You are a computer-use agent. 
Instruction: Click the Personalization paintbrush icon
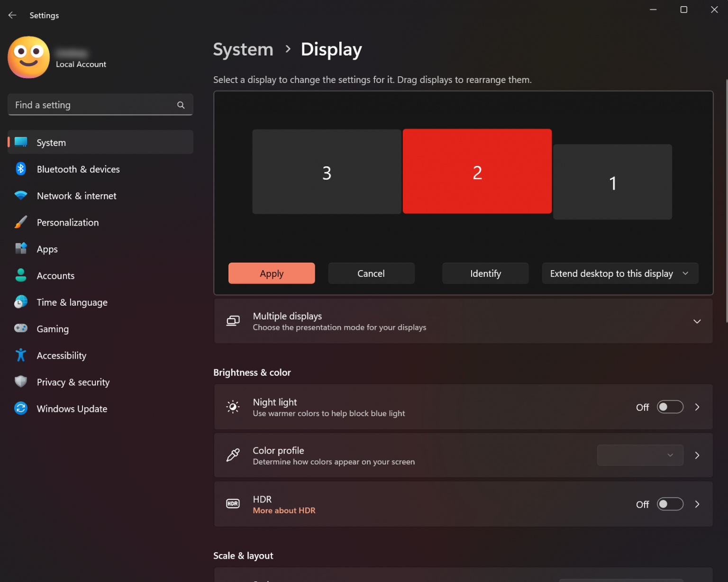coord(21,222)
